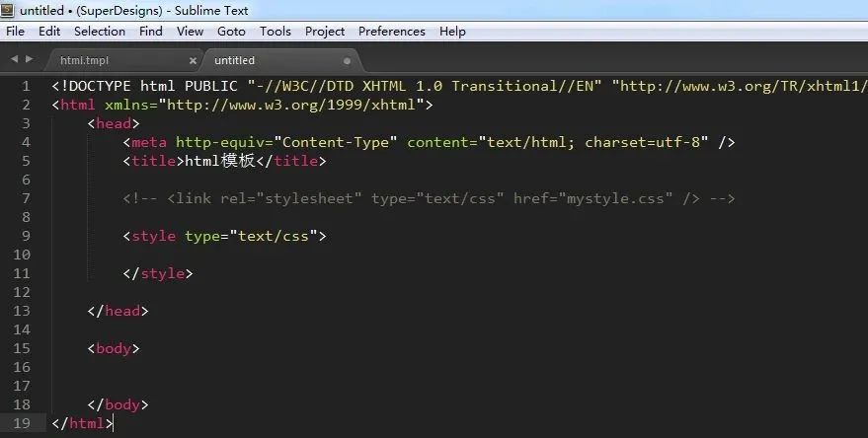868x438 pixels.
Task: Open the Help menu
Action: coord(452,32)
